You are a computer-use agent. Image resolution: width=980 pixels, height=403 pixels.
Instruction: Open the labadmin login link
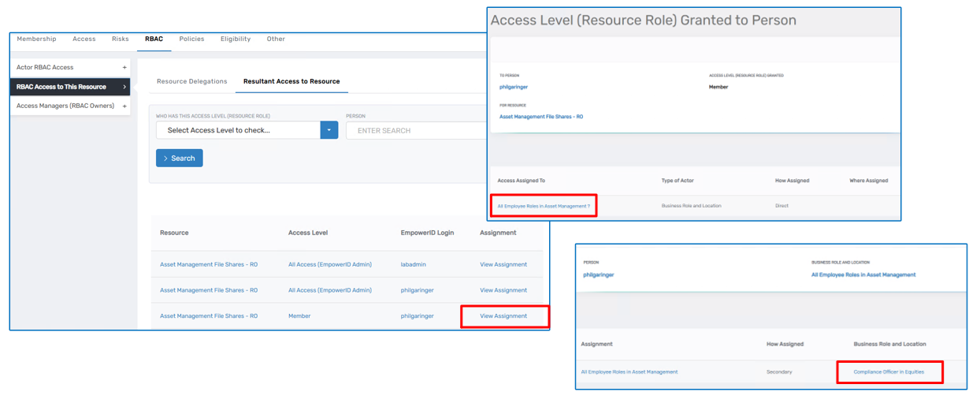(415, 265)
